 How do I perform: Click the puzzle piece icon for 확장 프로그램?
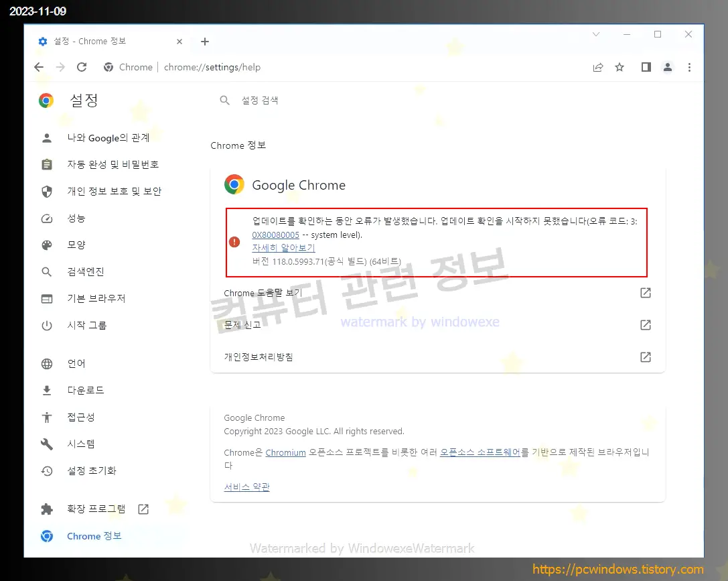pyautogui.click(x=47, y=509)
